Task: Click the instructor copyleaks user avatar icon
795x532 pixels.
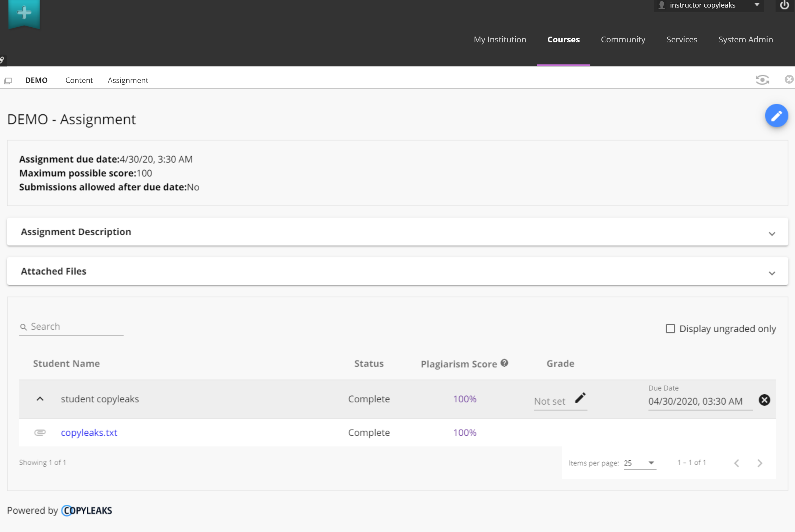Action: click(662, 5)
